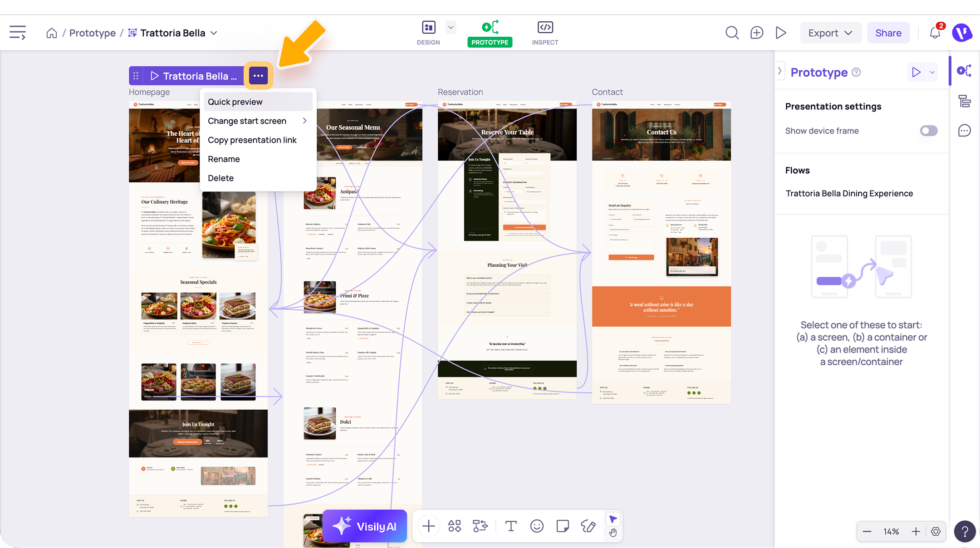
Task: Click the Visily AI button
Action: [x=365, y=526]
